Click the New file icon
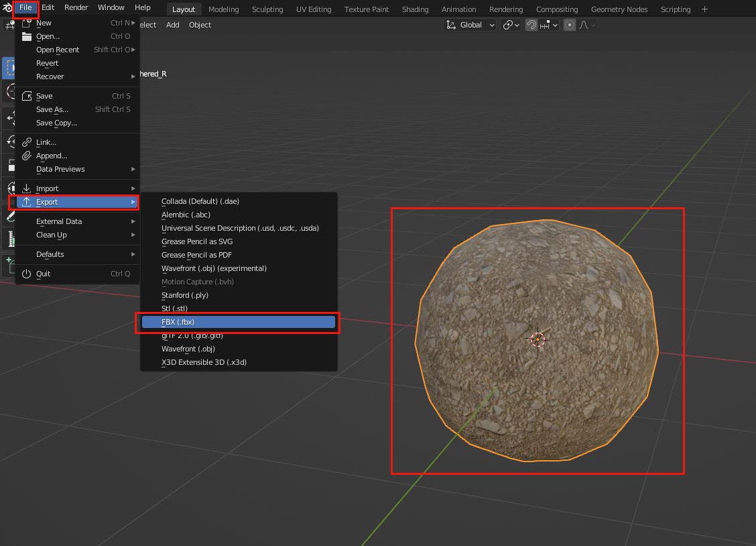 tap(27, 23)
